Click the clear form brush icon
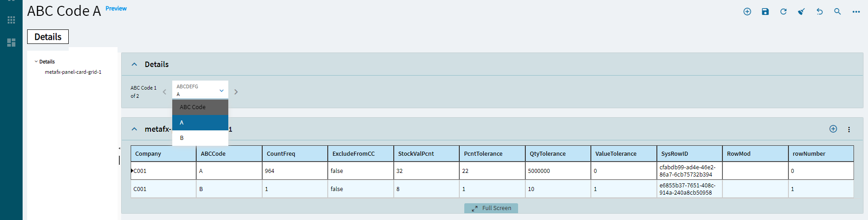Viewport: 868px width, 220px height. tap(802, 12)
